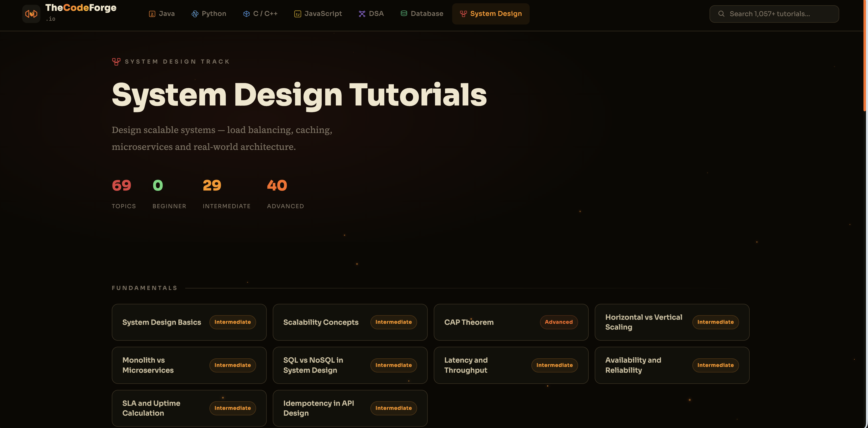The width and height of the screenshot is (868, 428).
Task: Select the System Design hierarchy icon in navbar
Action: point(463,14)
